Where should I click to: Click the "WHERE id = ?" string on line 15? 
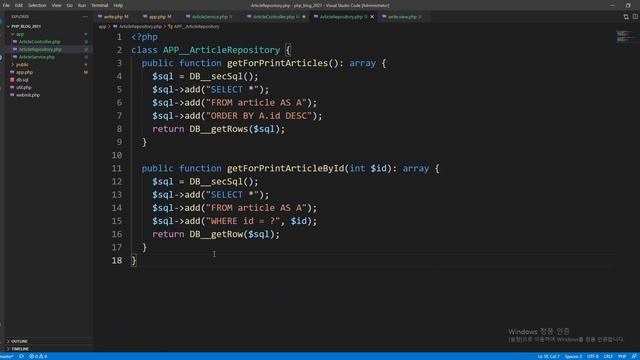point(243,221)
